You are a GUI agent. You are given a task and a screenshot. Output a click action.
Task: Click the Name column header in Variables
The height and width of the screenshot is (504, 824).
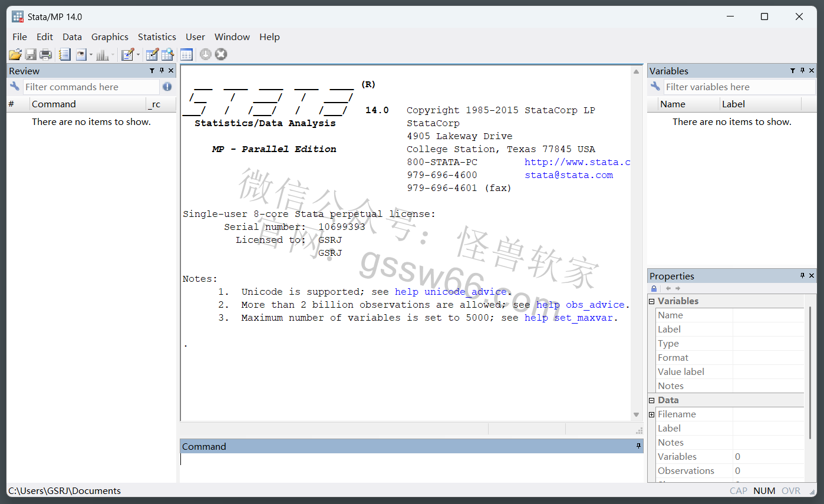point(690,104)
